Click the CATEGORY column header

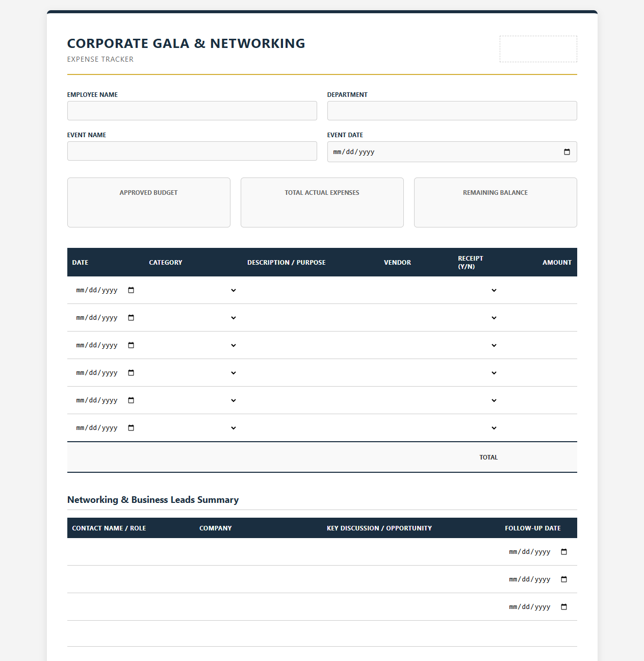(166, 263)
